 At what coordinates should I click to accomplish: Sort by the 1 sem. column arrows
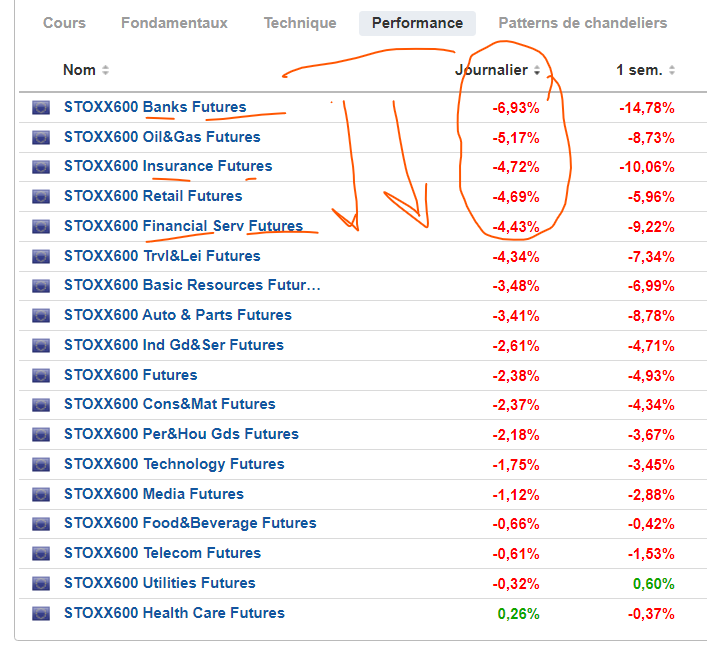(x=672, y=70)
